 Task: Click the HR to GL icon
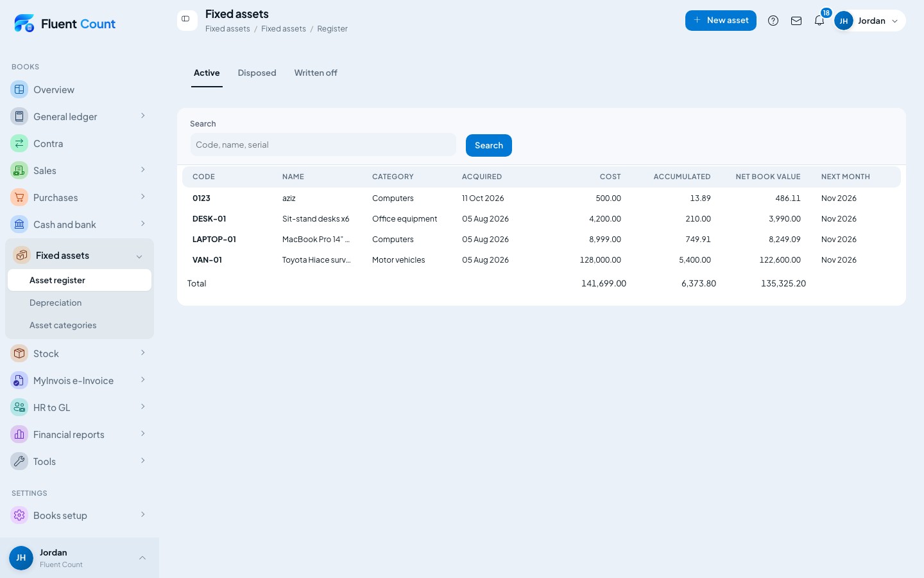(19, 407)
